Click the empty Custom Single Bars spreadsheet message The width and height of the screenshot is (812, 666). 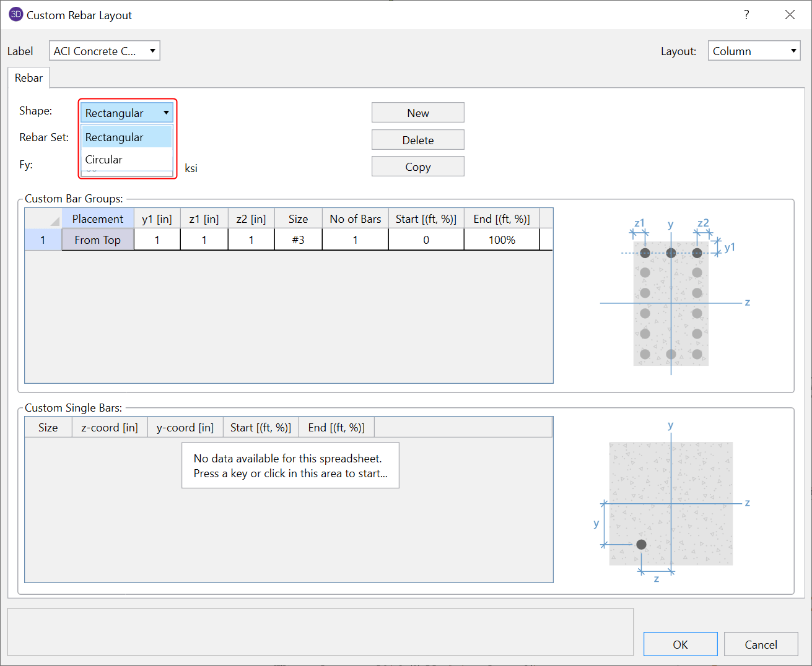pos(290,465)
